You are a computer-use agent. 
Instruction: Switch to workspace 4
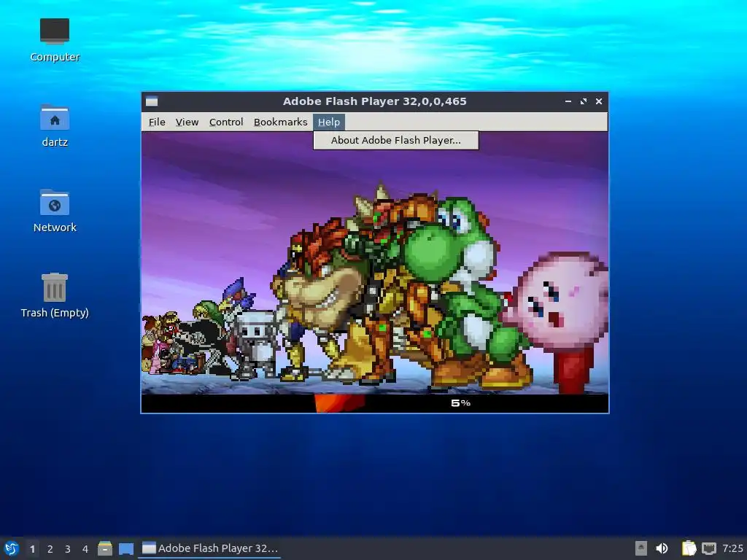pyautogui.click(x=85, y=549)
